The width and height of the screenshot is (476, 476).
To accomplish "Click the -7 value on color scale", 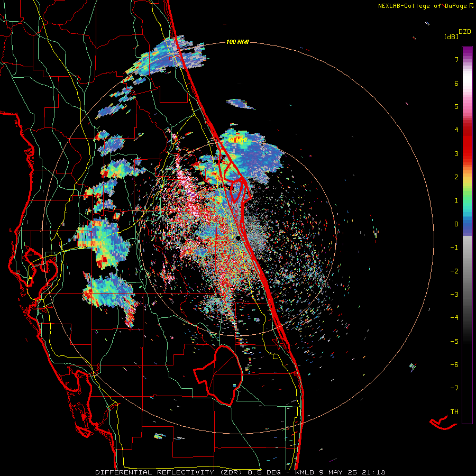I will (x=454, y=388).
